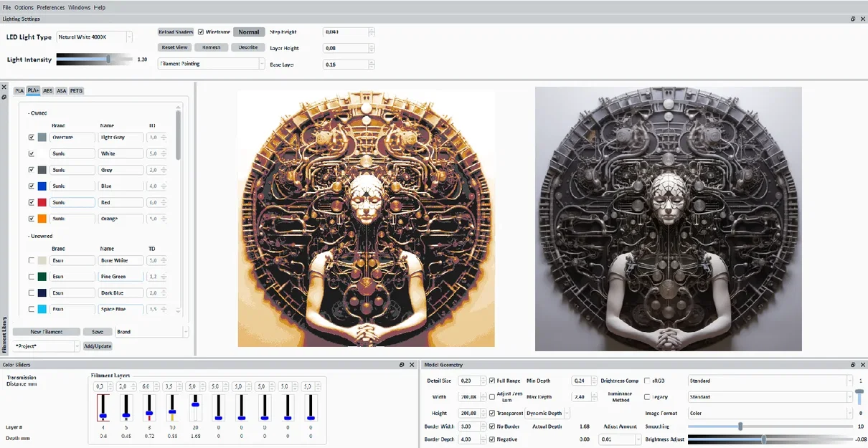
Task: Click the Esun Bone White color swatch
Action: point(42,260)
